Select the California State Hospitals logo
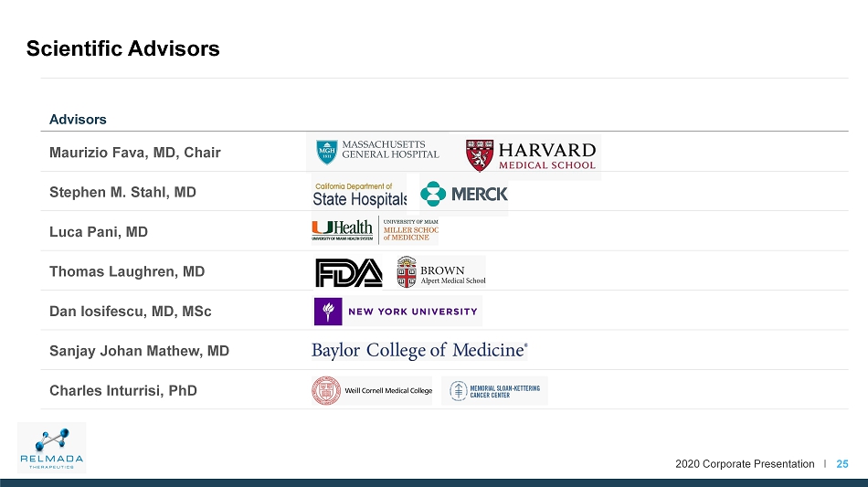Screen dimensions: 868x487 (x=359, y=194)
